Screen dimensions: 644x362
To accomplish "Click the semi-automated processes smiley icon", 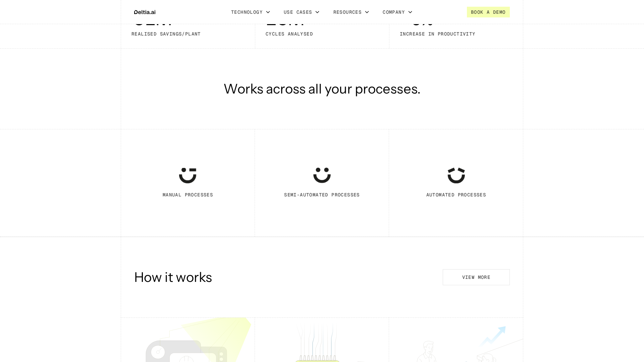I will [322, 175].
